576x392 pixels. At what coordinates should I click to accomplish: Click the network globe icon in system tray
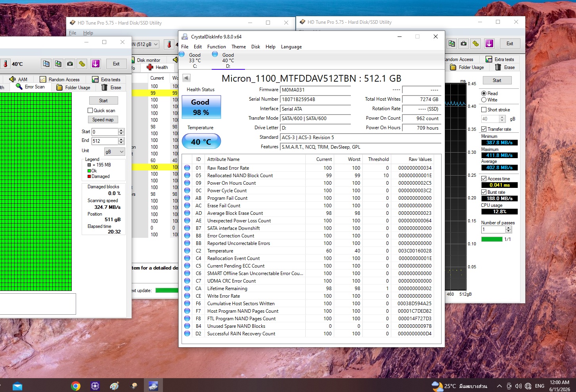click(528, 386)
